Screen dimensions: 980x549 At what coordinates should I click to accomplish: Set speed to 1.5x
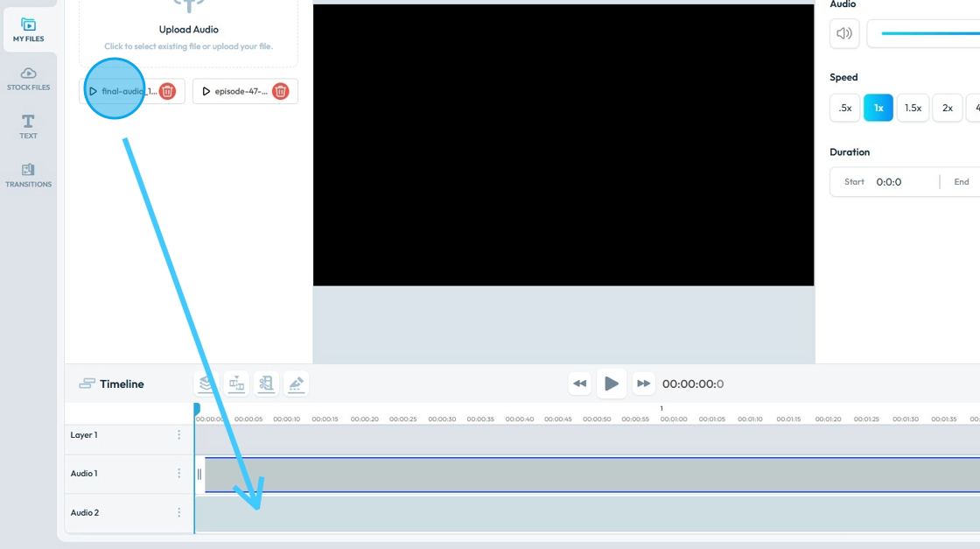tap(913, 109)
